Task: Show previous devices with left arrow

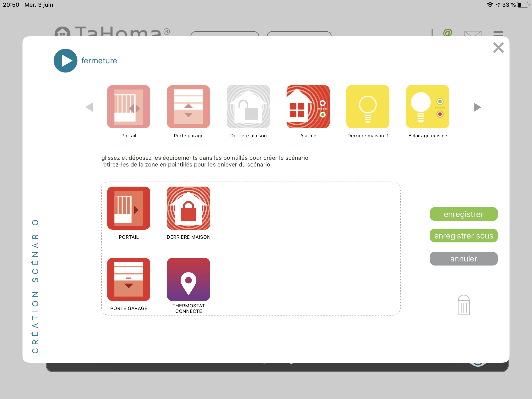Action: 89,107
